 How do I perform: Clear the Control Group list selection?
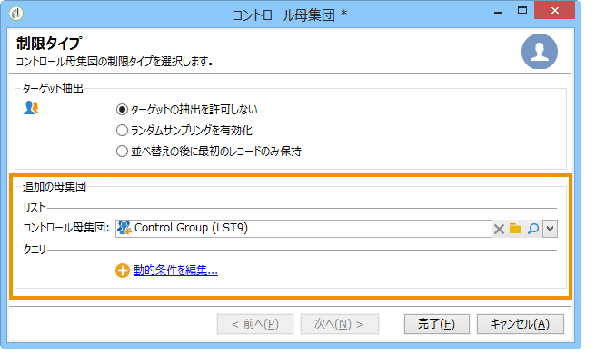click(x=499, y=229)
